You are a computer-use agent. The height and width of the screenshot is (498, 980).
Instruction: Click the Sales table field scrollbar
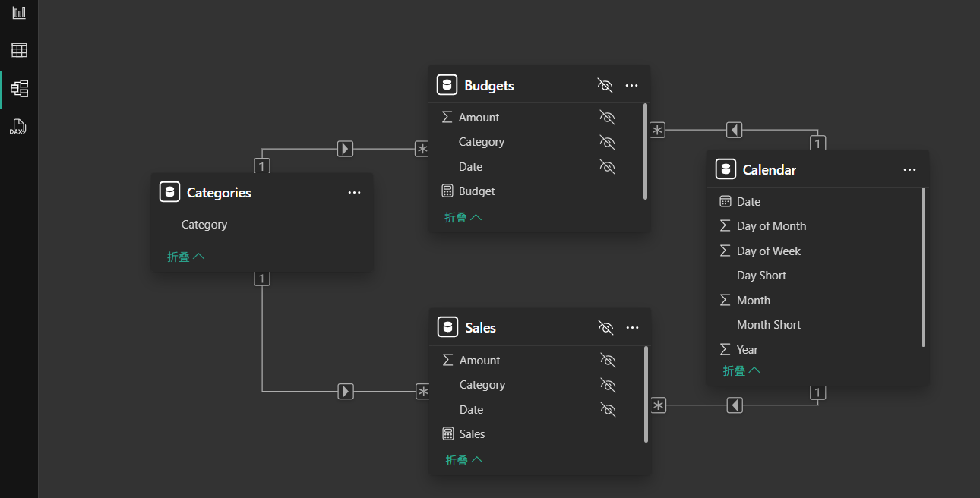pos(646,394)
